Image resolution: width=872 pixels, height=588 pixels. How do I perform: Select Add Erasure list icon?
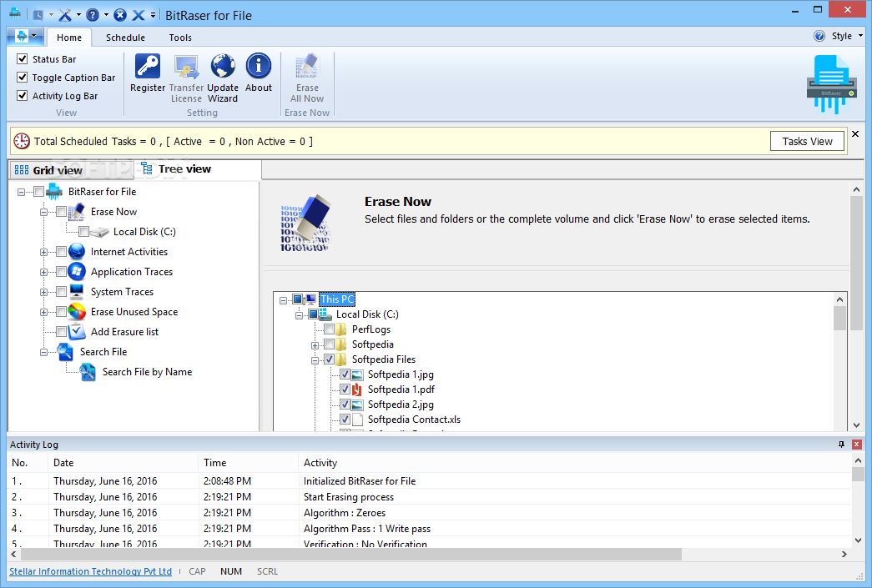pyautogui.click(x=77, y=332)
